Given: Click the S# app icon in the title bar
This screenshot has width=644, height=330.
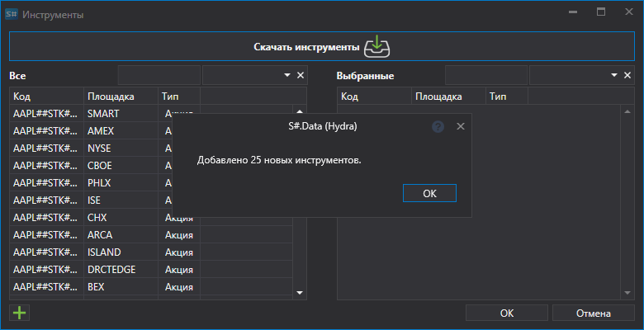Looking at the screenshot, I should tap(11, 14).
